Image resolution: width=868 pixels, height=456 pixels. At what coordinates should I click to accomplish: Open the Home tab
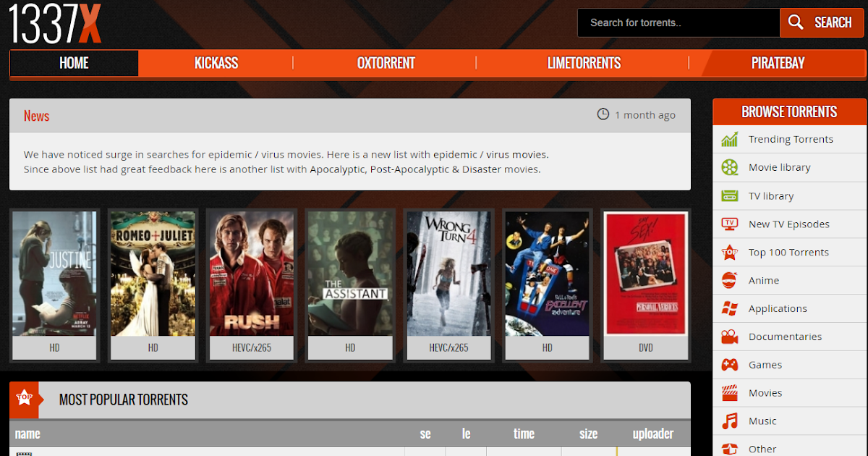[74, 63]
